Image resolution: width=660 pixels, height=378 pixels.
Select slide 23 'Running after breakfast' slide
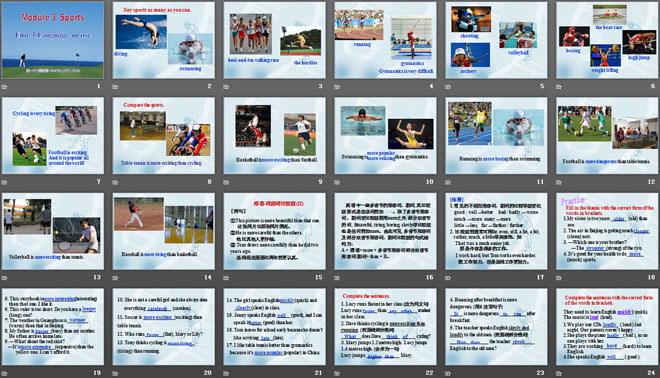click(496, 327)
